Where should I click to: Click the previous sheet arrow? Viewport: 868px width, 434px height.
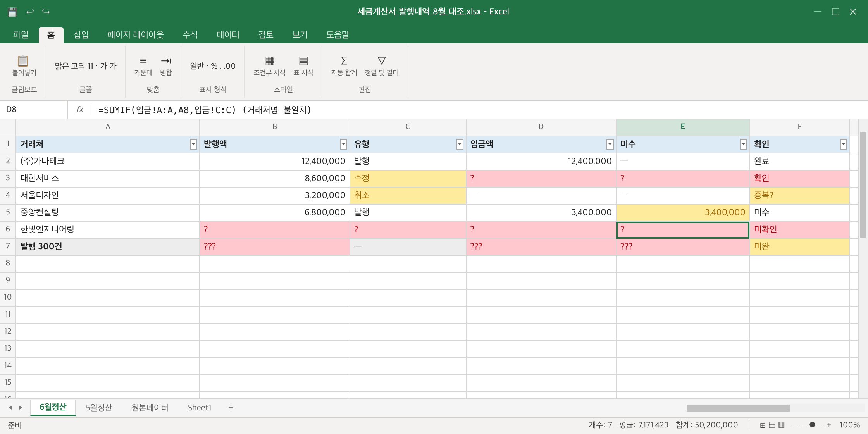tap(10, 408)
